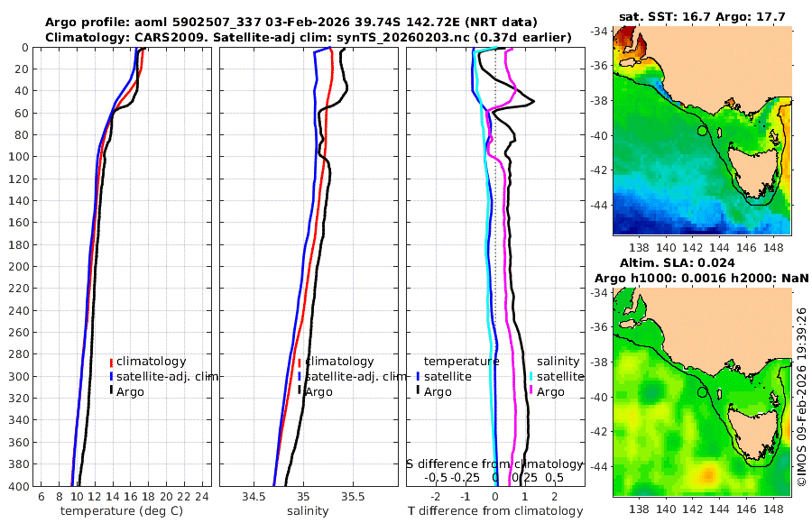Click the Climatology CARS2009 subtitle line

coord(309,37)
